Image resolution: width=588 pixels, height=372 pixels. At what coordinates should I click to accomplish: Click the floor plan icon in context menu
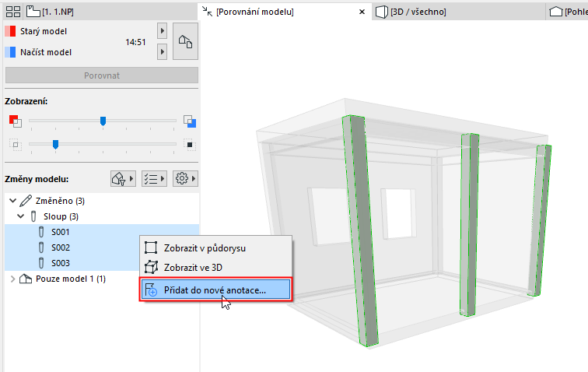(151, 247)
